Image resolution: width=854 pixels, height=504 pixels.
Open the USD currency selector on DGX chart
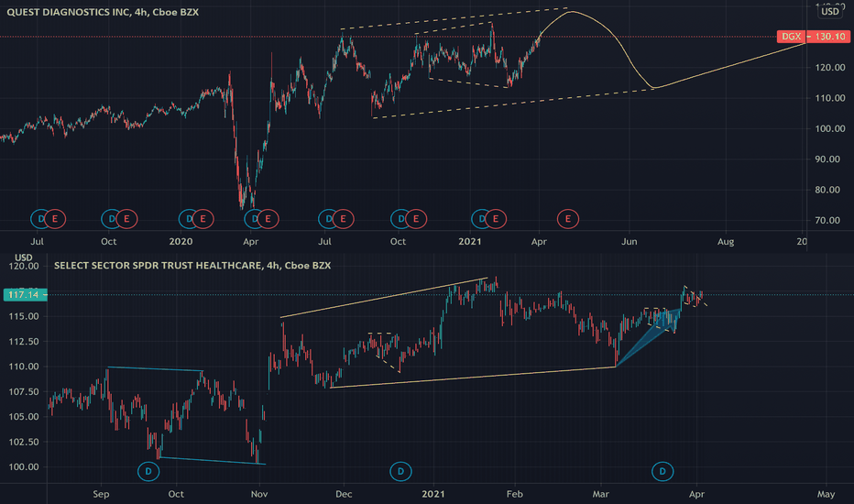830,11
